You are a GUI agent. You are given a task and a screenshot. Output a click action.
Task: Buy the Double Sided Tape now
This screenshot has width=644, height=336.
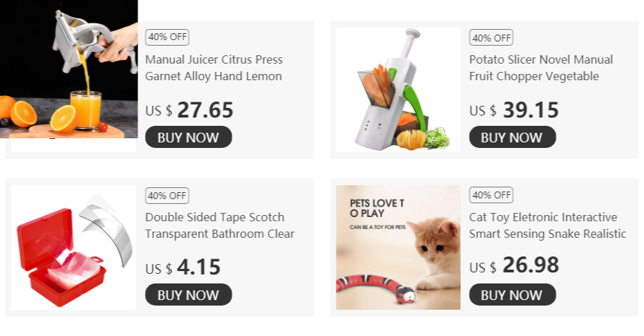(189, 295)
